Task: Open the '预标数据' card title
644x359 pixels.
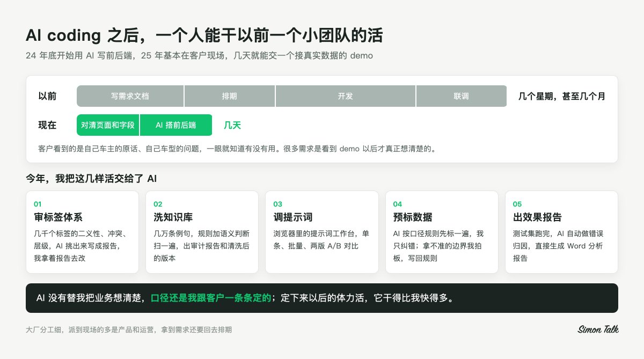Action: (x=413, y=217)
